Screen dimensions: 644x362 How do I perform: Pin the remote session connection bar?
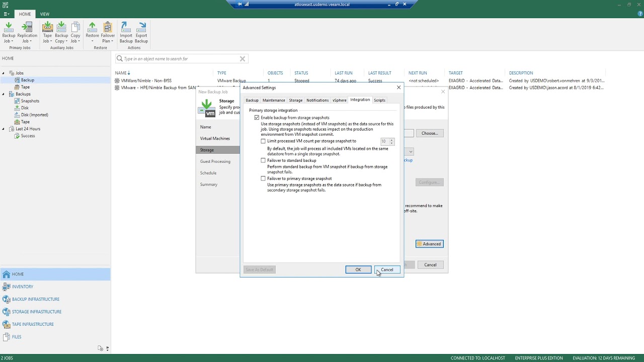(239, 4)
